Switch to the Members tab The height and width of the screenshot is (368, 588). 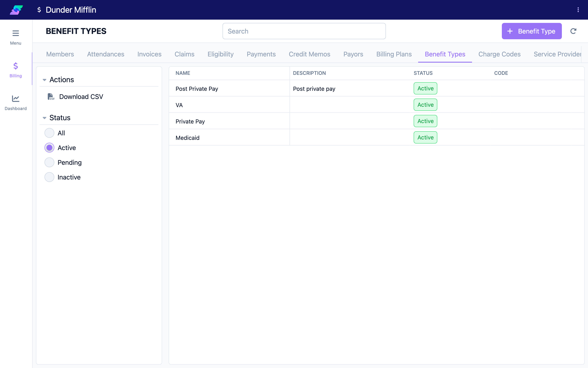[x=60, y=54]
